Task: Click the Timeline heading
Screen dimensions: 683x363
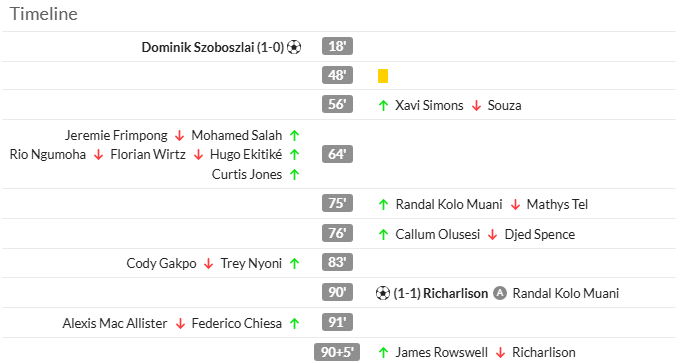Action: click(x=44, y=14)
